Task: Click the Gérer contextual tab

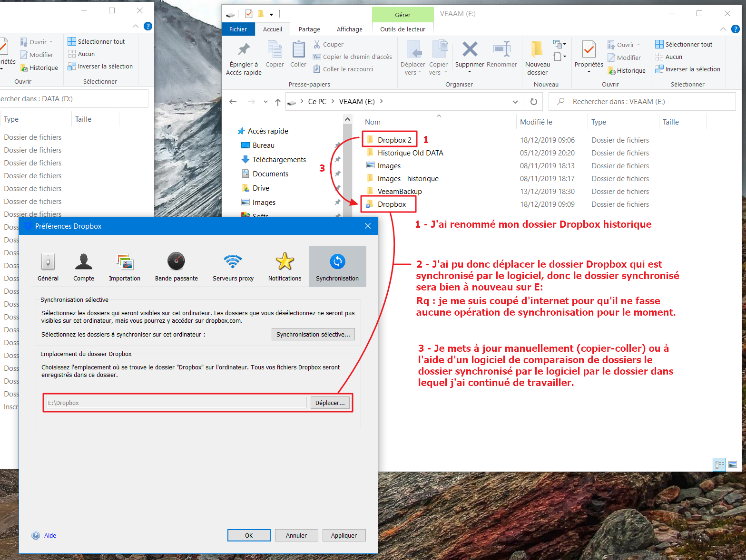Action: (402, 15)
